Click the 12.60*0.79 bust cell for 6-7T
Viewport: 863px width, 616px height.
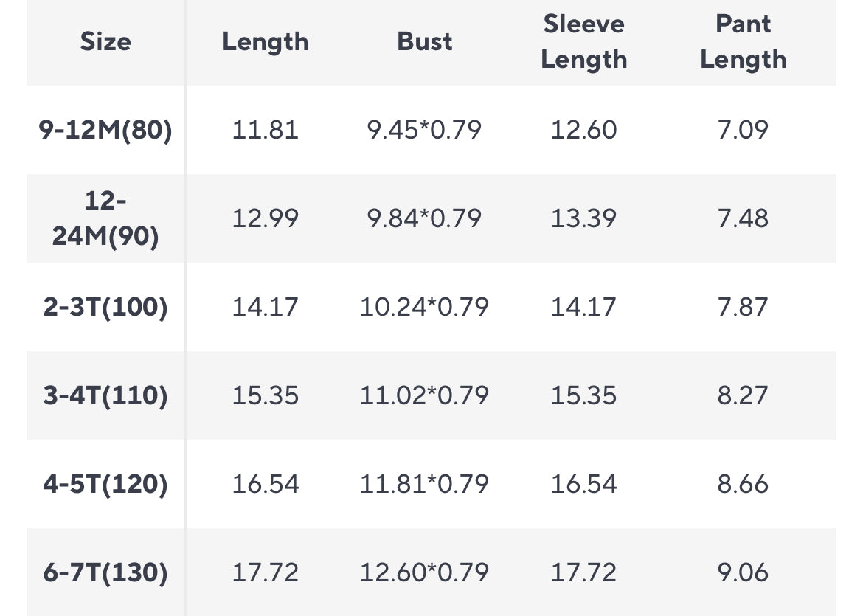click(424, 572)
